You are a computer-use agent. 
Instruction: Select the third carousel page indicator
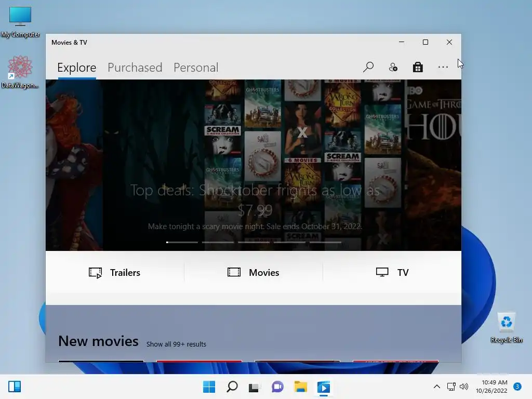(254, 242)
